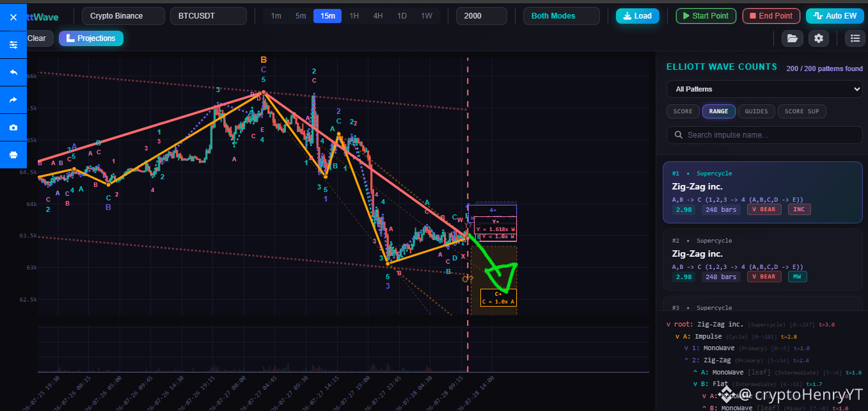The height and width of the screenshot is (411, 868).
Task: Click the search magnifier icon
Action: tap(677, 135)
